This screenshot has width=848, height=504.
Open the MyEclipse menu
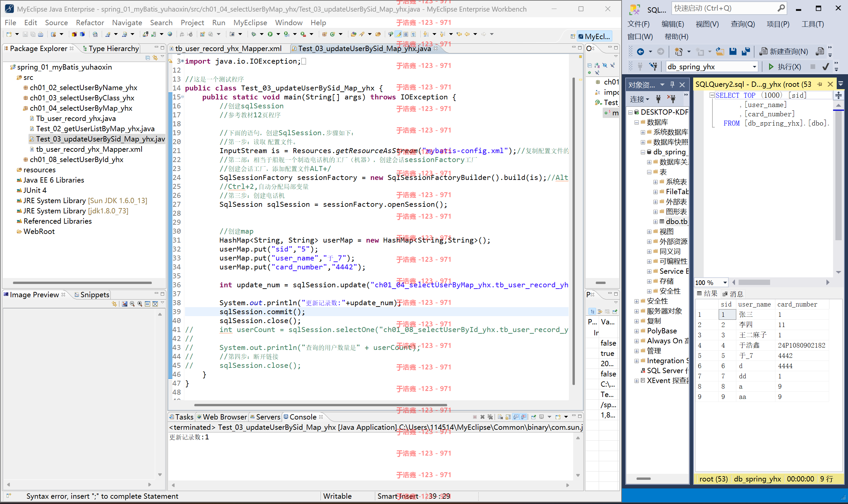[250, 23]
